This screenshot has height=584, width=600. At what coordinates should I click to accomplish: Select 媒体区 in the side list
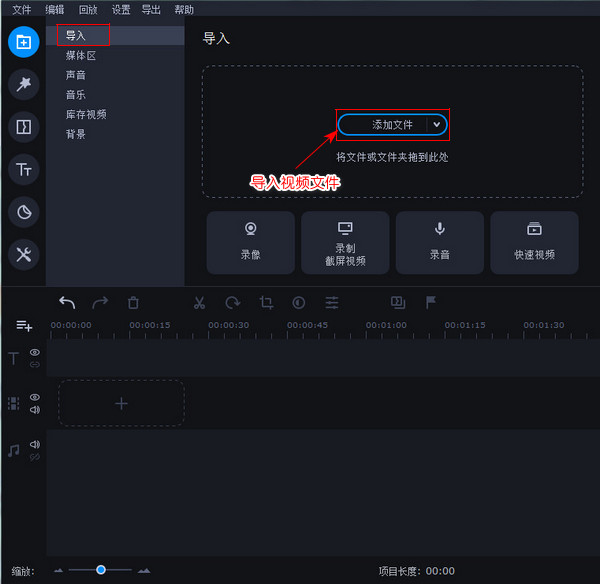pos(115,55)
